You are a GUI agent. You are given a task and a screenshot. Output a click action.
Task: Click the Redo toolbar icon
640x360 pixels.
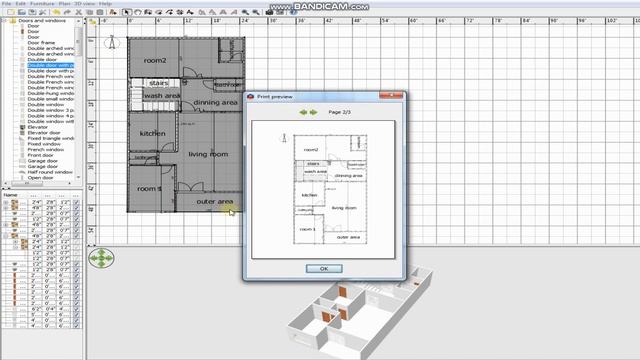pos(67,12)
